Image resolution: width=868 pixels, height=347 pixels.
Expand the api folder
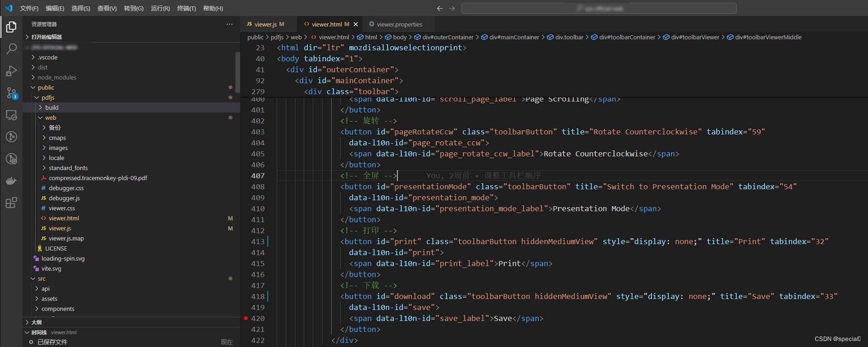point(131,288)
